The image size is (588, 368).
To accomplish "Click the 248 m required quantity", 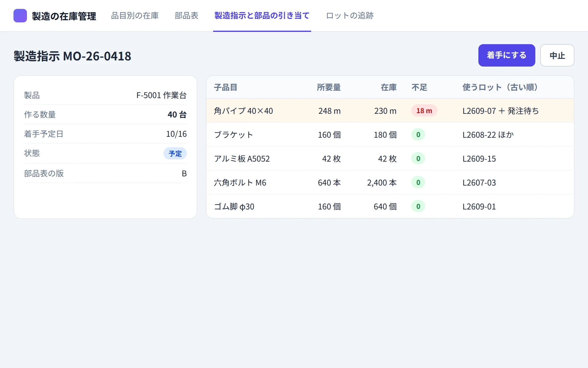I will click(x=330, y=111).
